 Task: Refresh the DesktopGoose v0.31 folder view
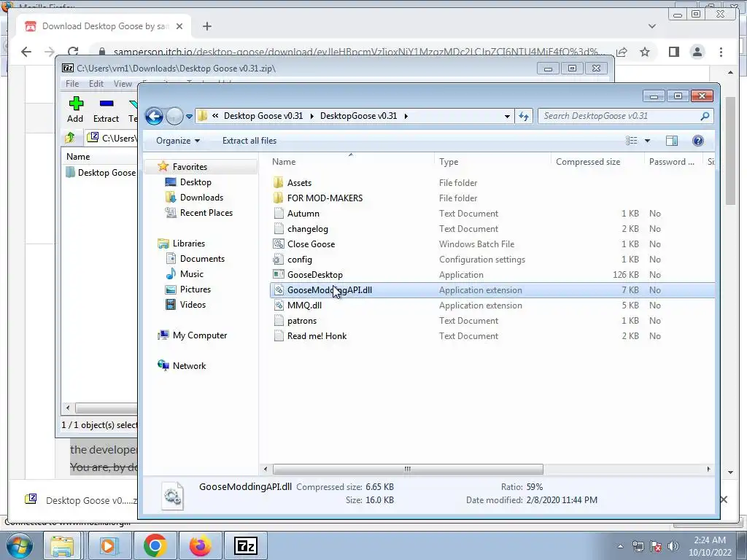point(524,116)
